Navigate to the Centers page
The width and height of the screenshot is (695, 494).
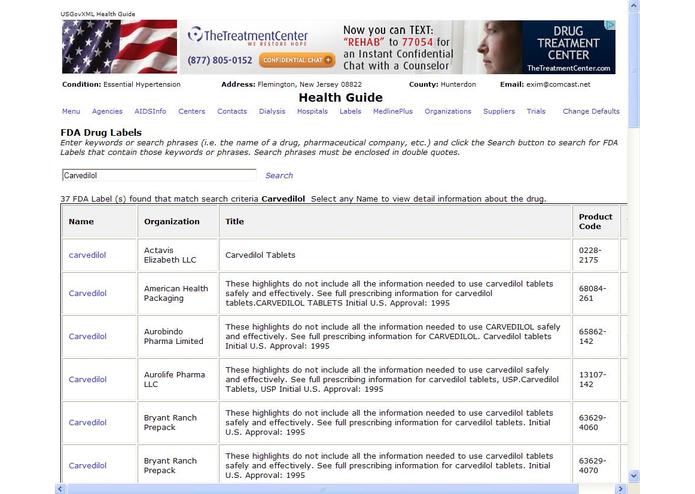pos(191,111)
